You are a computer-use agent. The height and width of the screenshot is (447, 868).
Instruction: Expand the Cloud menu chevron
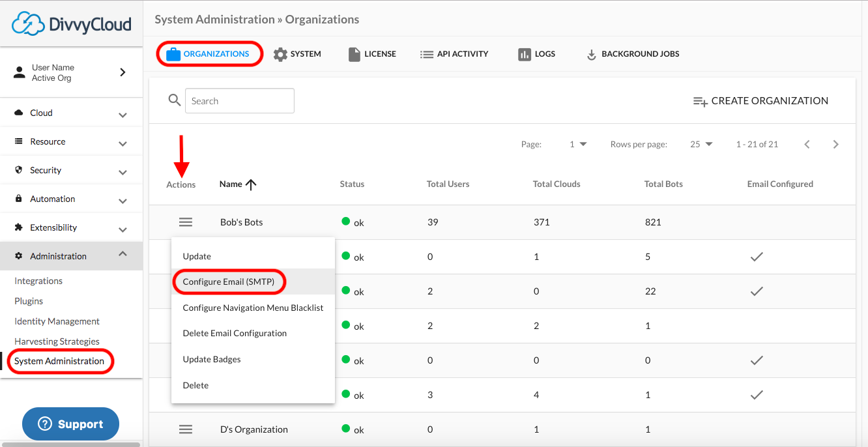point(123,115)
